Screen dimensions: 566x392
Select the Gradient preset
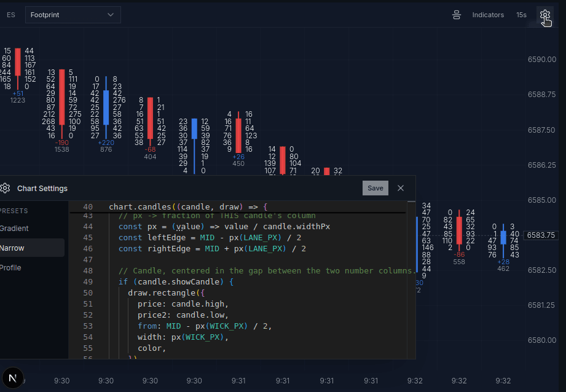coord(14,229)
